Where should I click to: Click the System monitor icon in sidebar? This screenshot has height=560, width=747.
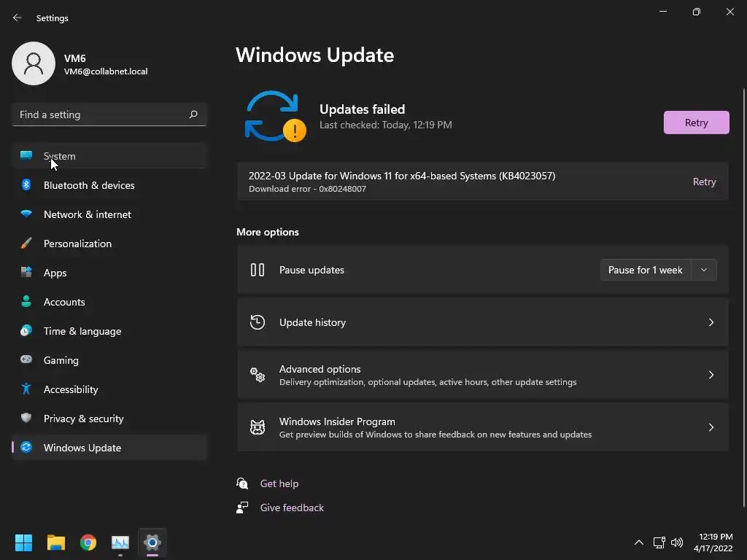(26, 155)
